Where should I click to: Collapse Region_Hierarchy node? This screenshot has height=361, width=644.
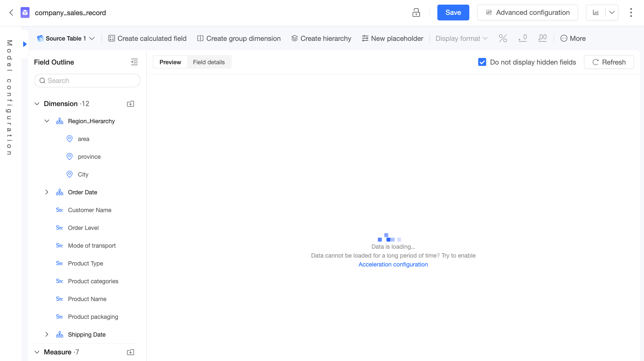click(47, 121)
